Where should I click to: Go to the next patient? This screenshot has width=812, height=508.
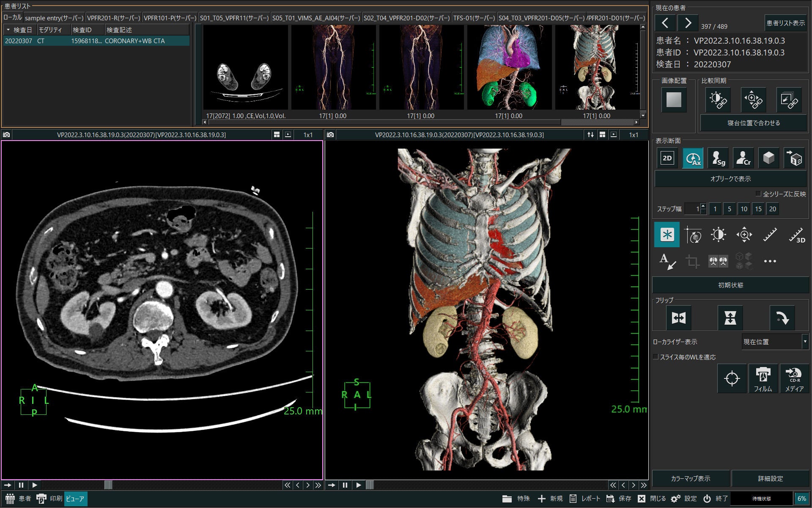click(688, 23)
